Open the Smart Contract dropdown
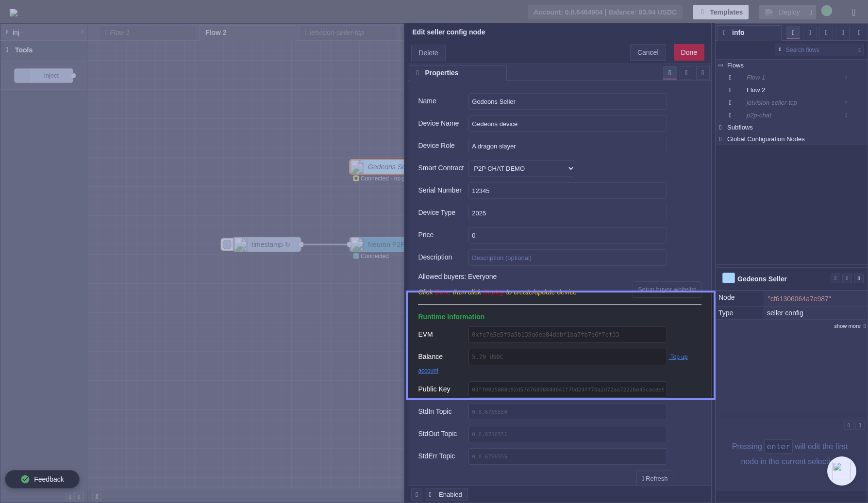Image resolution: width=868 pixels, height=503 pixels. pos(521,168)
